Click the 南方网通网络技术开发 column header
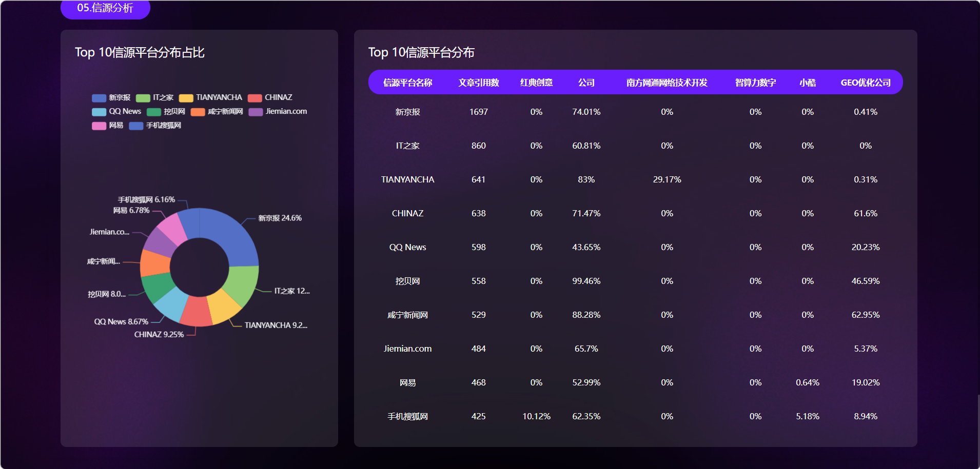Viewport: 980px width, 469px height. (667, 83)
